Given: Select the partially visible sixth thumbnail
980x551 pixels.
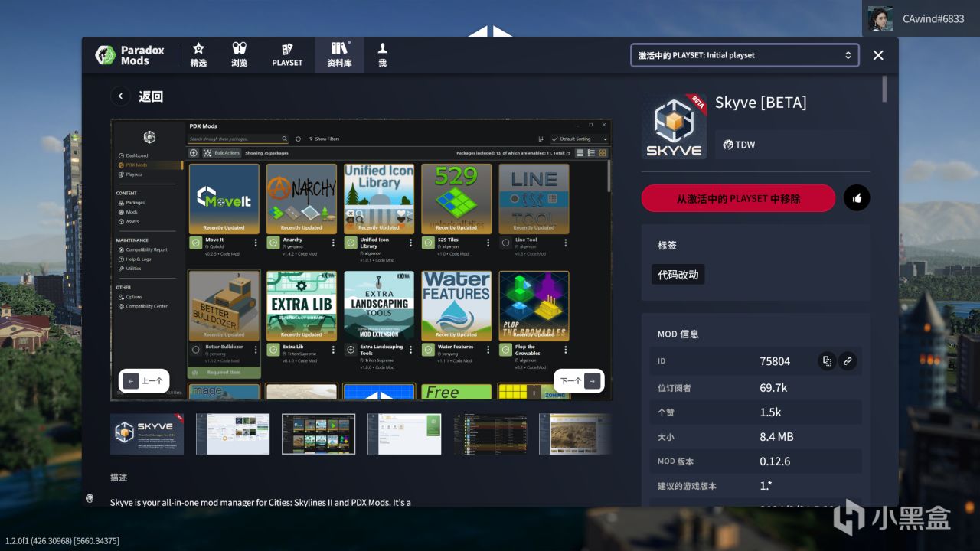Looking at the screenshot, I should pyautogui.click(x=576, y=434).
